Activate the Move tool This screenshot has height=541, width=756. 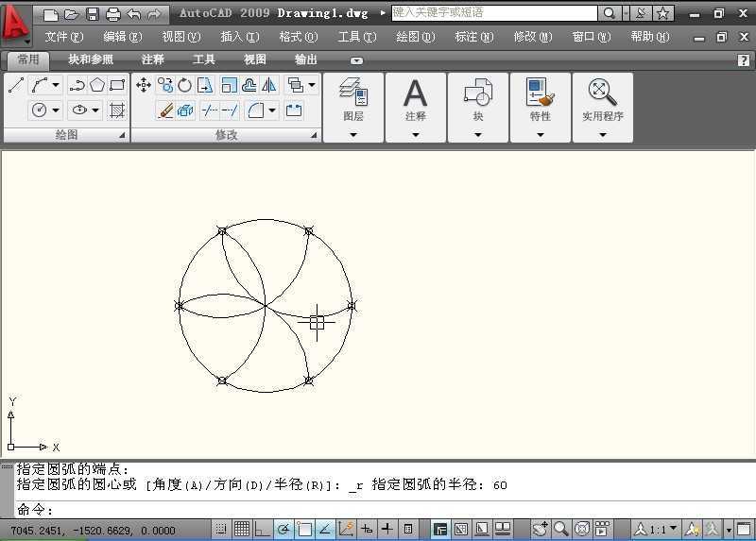pos(144,86)
